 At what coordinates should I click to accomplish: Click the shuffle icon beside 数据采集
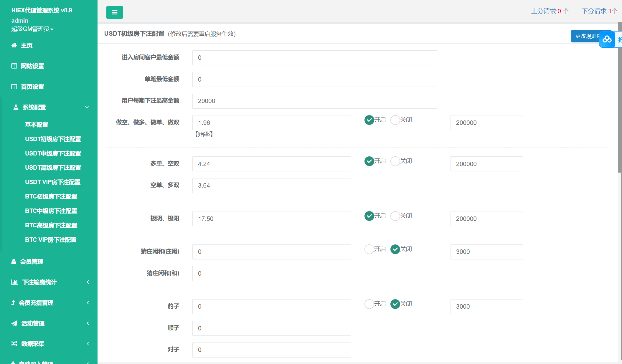14,344
